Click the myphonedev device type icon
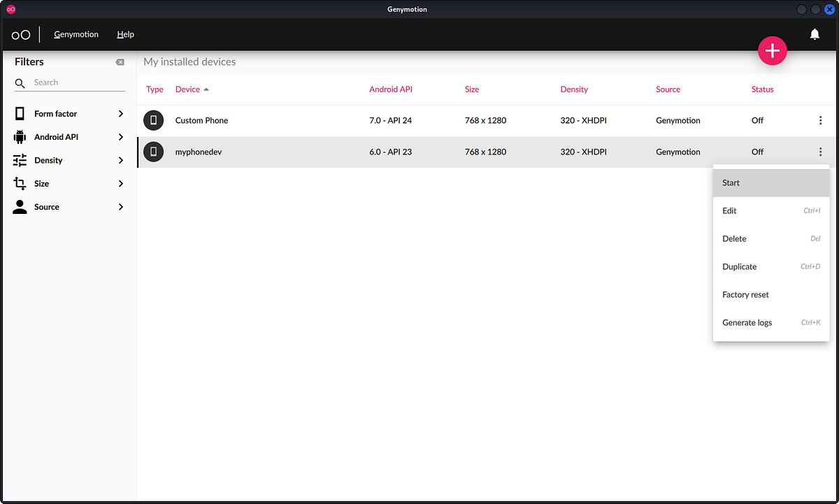Screen dimensions: 839x504 click(154, 152)
